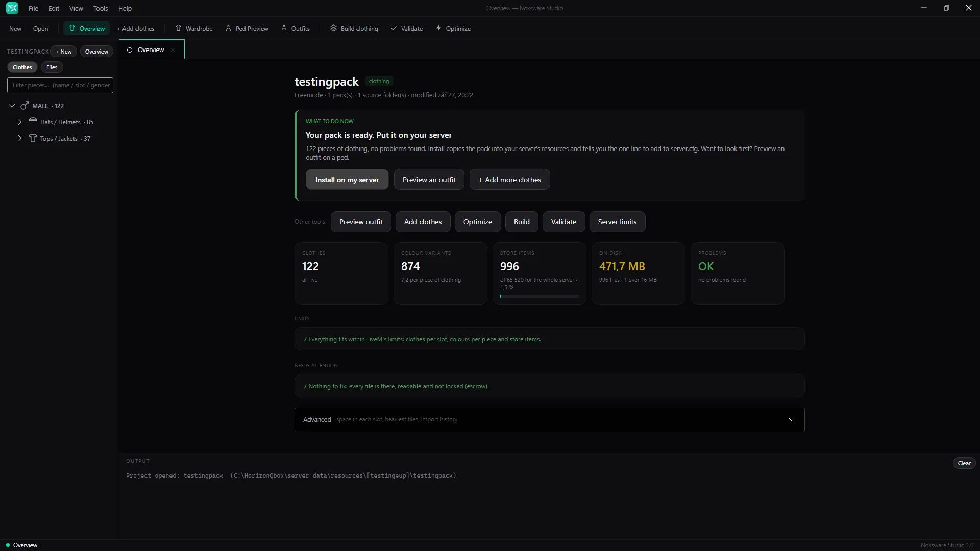
Task: Click the Overview status bar indicator
Action: pos(21,545)
